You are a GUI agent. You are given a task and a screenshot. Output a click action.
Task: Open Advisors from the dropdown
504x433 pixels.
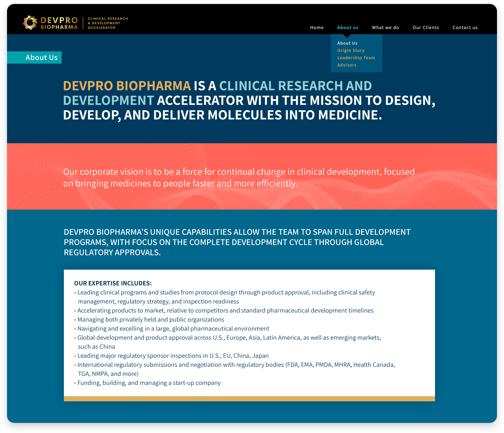point(347,65)
